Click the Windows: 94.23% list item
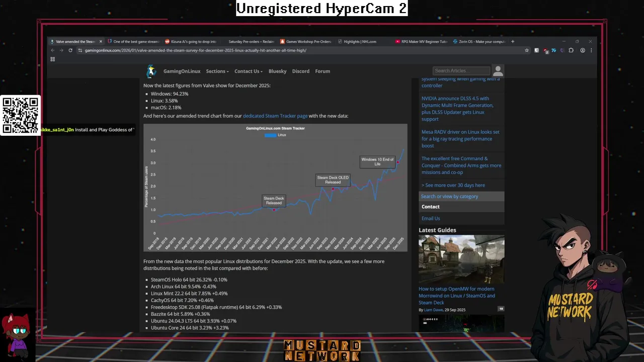 tap(170, 94)
